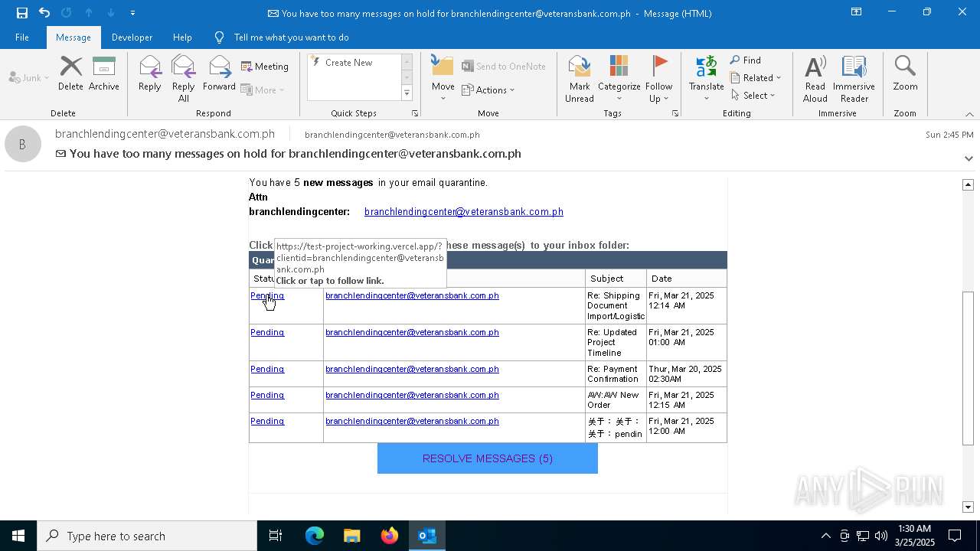Choose Reply All
The width and height of the screenshot is (980, 551).
(x=184, y=79)
